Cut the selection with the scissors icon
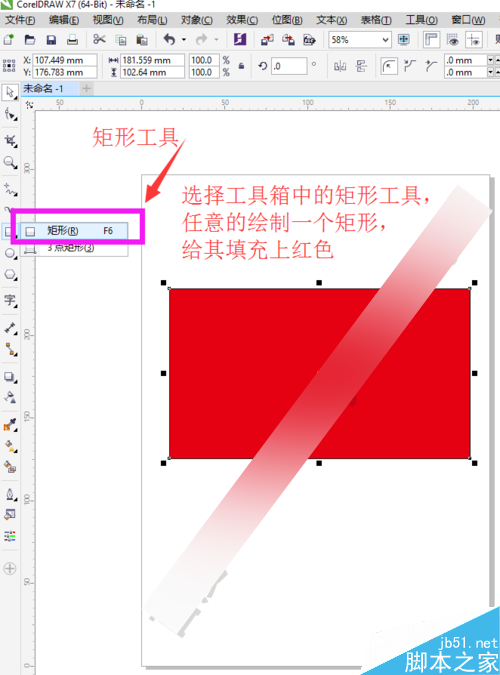500x675 pixels. click(99, 40)
